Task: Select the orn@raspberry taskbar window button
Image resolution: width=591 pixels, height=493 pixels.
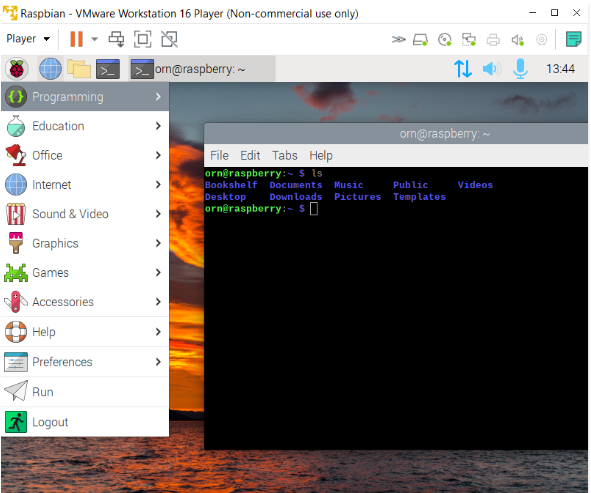Action: click(202, 69)
